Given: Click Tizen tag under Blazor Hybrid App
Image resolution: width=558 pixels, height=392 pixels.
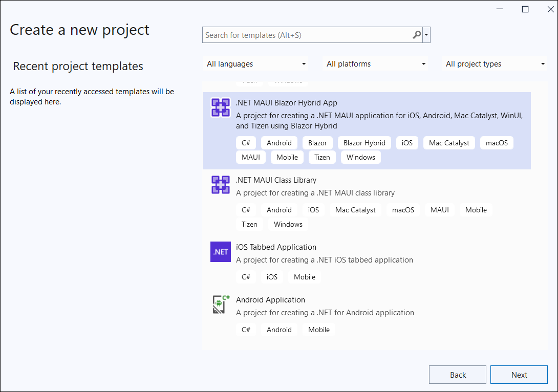Looking at the screenshot, I should [x=322, y=157].
